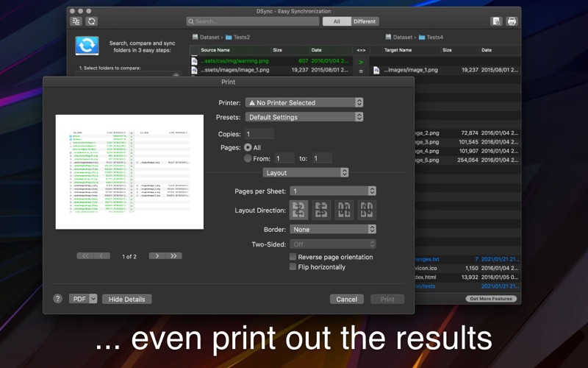Open the Two-Sided Off dropdown
The height and width of the screenshot is (368, 588).
pos(333,244)
